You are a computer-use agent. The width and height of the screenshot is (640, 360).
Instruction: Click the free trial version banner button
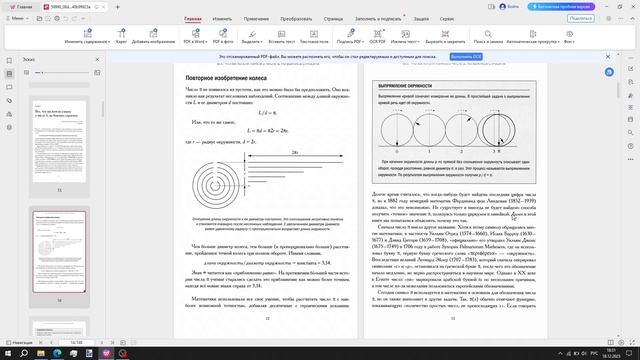coord(561,7)
